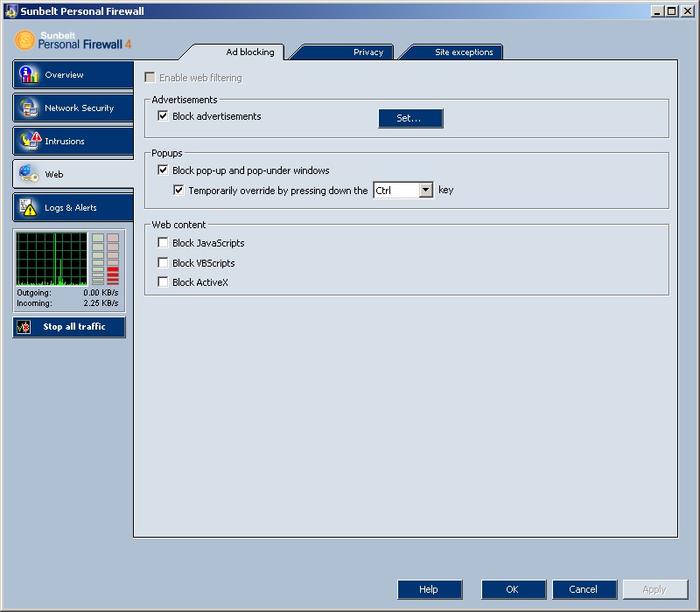
Task: Open the Site exceptions tab
Action: 464,52
